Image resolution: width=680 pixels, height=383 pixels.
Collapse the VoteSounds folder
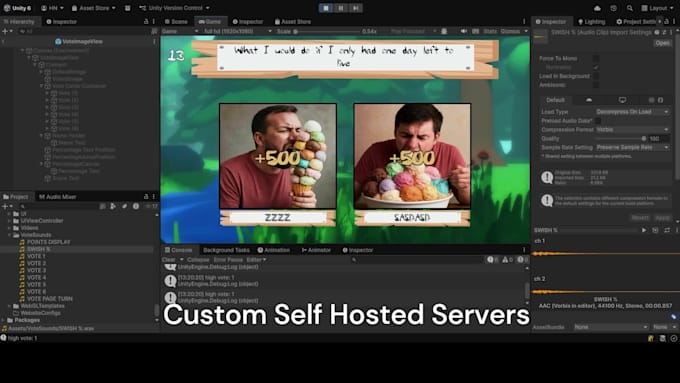[9, 235]
